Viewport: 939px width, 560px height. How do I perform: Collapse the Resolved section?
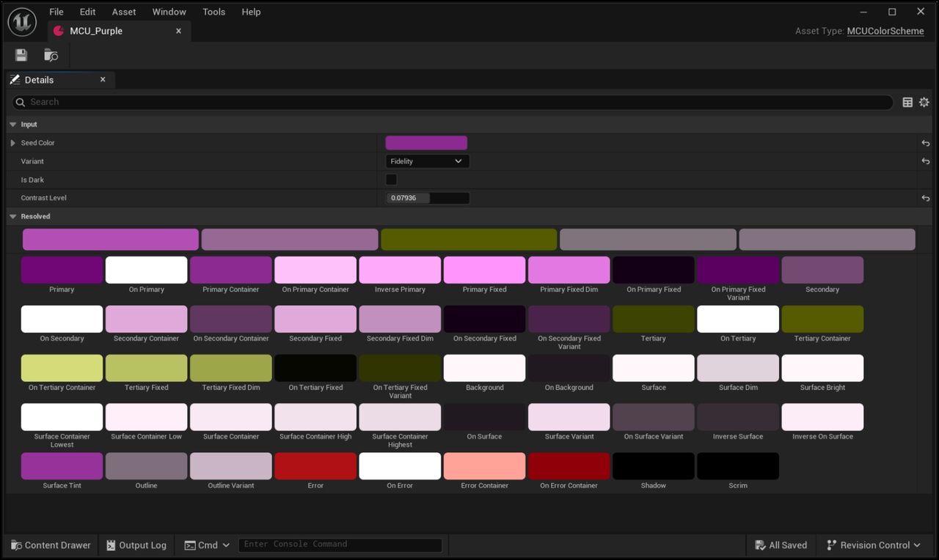tap(12, 216)
